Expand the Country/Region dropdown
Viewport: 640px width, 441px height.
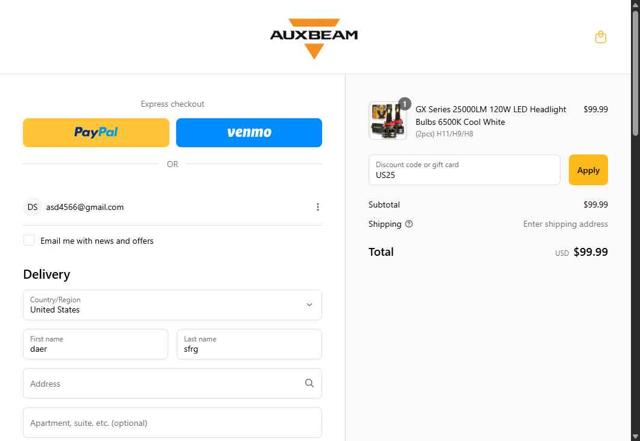click(172, 305)
